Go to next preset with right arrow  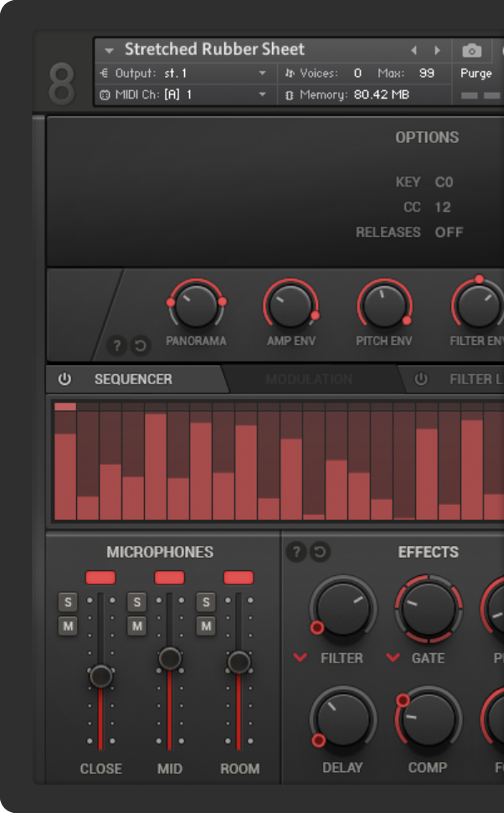click(437, 50)
